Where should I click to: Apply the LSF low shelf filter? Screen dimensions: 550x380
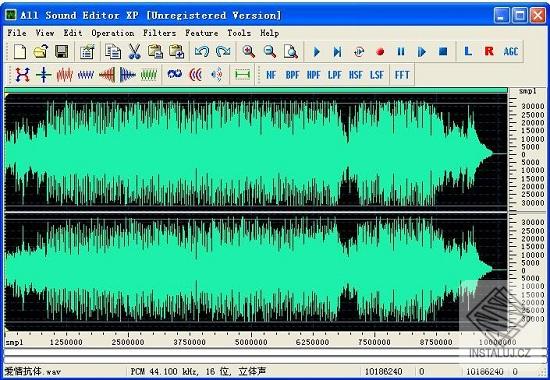tap(376, 75)
